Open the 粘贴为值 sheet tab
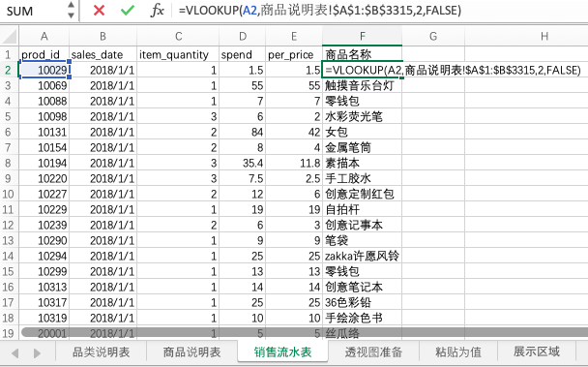 click(458, 352)
